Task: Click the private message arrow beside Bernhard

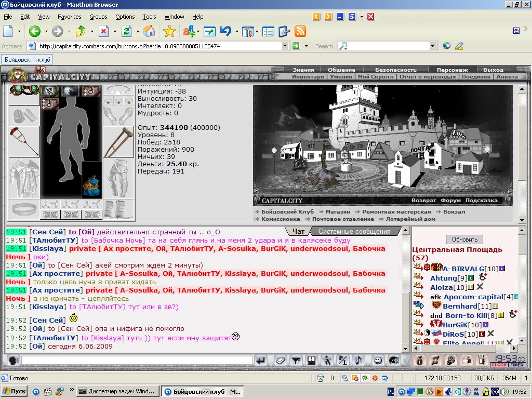Action: point(417,306)
